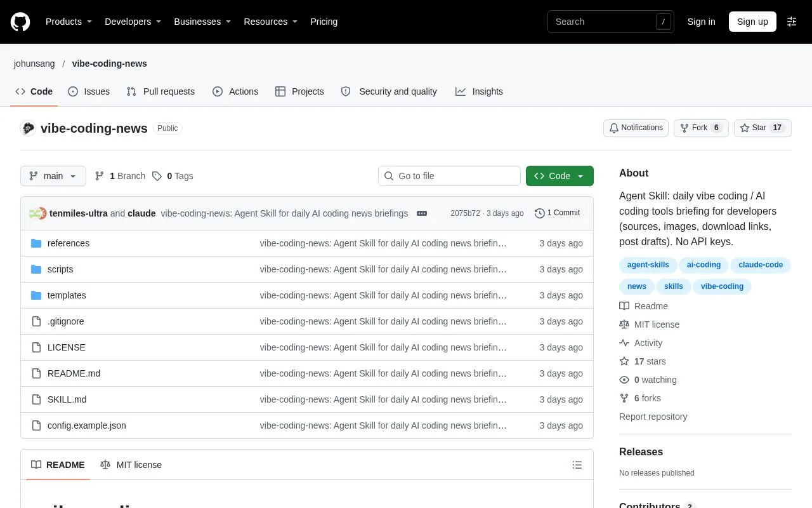Click the Report repository link
Image resolution: width=812 pixels, height=508 pixels.
(x=653, y=417)
